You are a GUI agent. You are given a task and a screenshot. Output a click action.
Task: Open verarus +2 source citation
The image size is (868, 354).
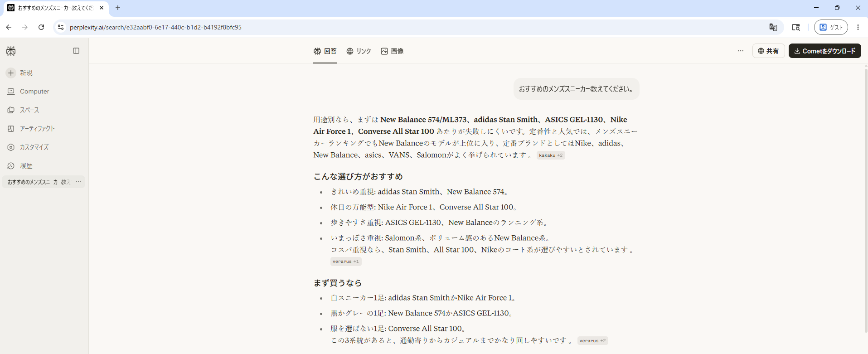pos(592,340)
